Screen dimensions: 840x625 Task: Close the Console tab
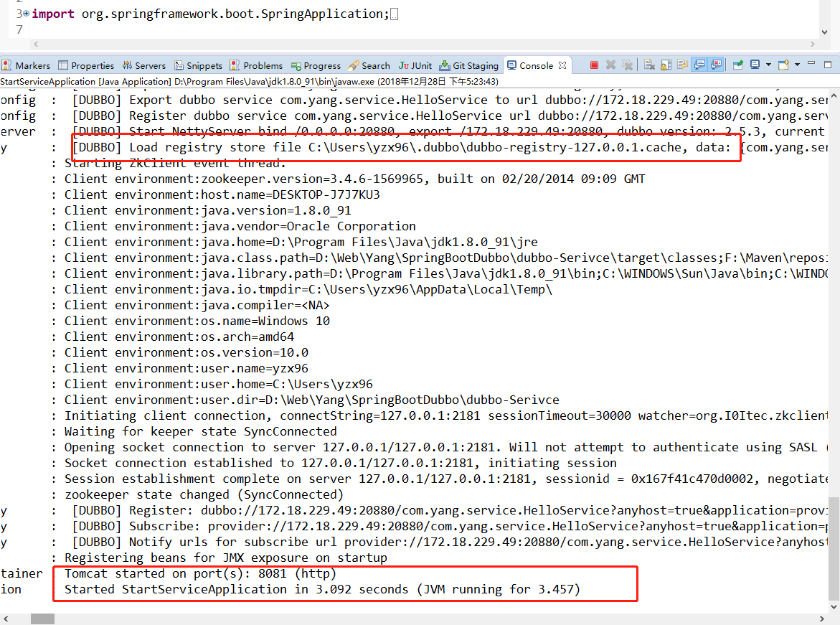tap(562, 65)
